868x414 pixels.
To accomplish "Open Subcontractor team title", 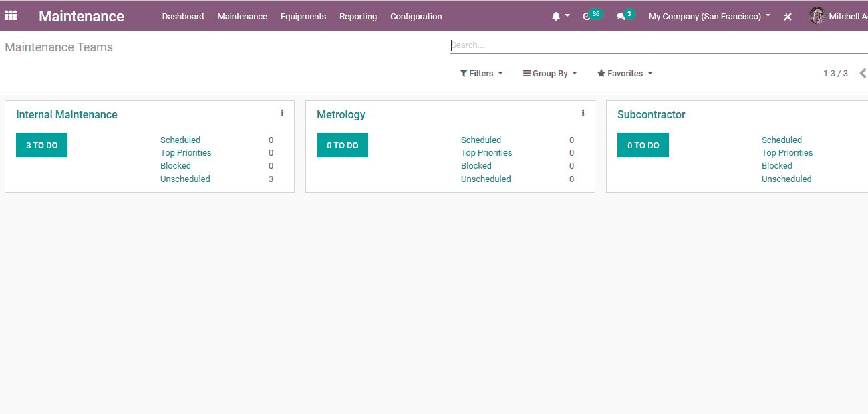I will [652, 115].
